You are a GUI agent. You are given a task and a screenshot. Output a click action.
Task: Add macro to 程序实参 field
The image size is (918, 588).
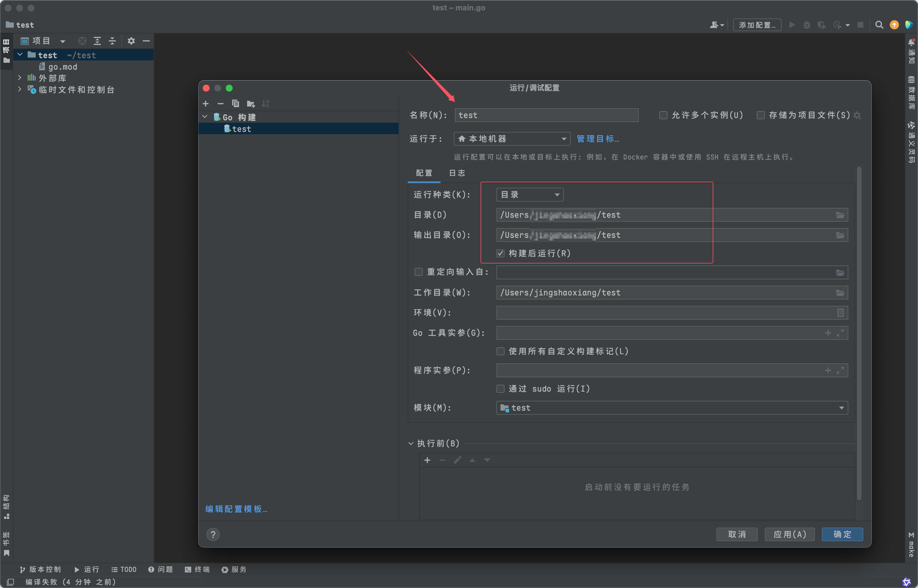click(828, 370)
